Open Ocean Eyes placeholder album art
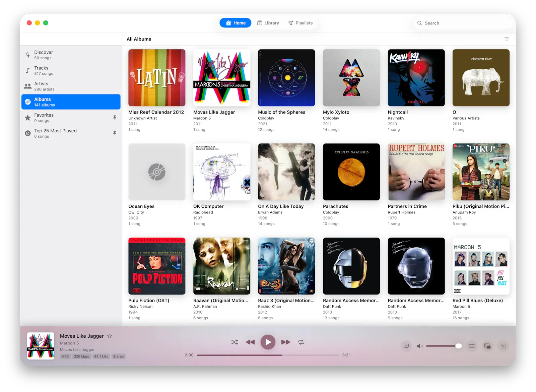The width and height of the screenshot is (536, 392). point(157,172)
